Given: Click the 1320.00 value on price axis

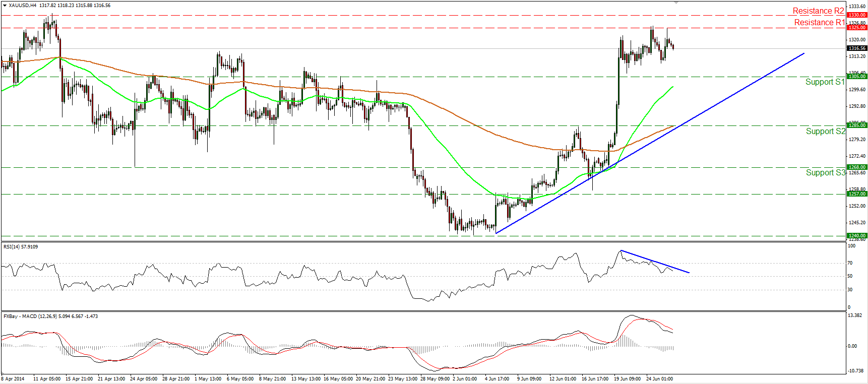Looking at the screenshot, I should (x=857, y=40).
